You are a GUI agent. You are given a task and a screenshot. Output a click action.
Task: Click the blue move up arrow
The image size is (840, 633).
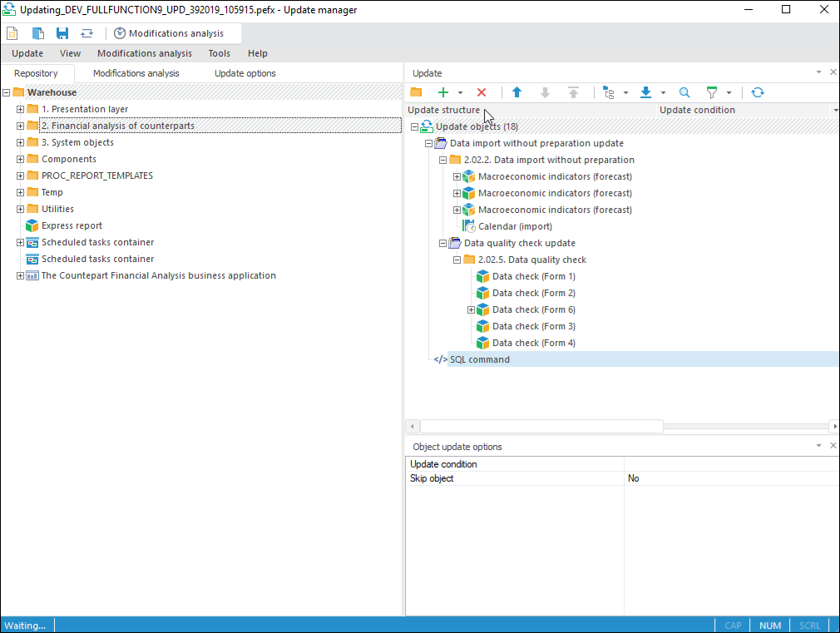click(516, 92)
